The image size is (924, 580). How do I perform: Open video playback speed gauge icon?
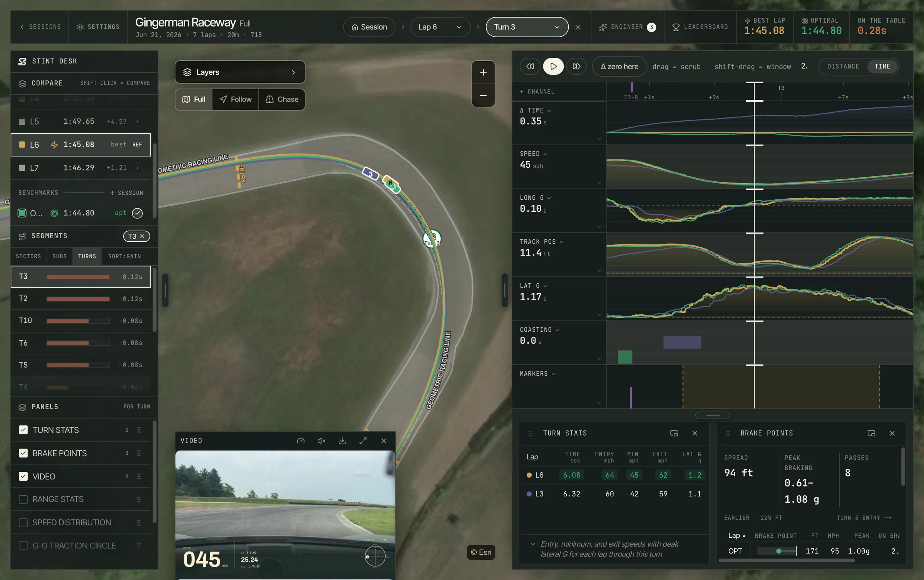tap(301, 441)
